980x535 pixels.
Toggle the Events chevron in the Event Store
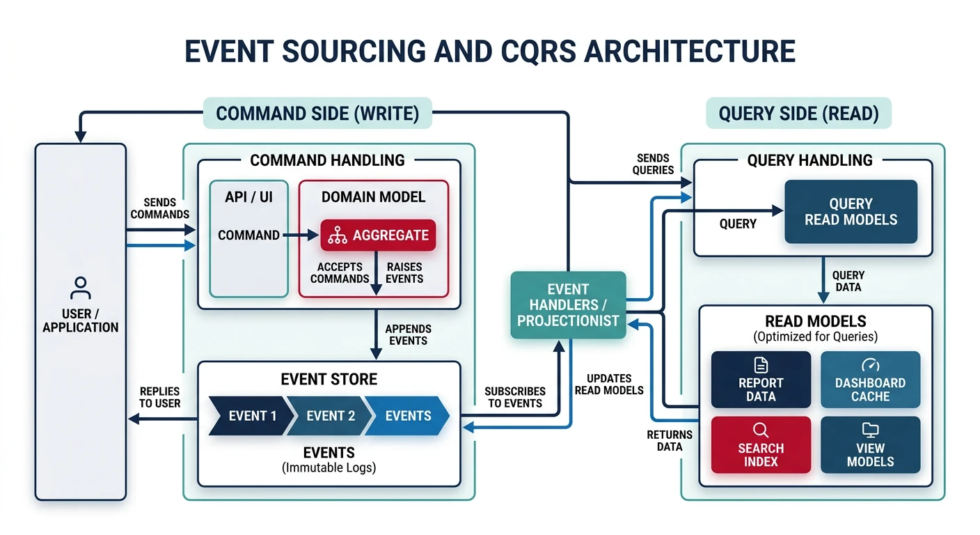point(408,416)
